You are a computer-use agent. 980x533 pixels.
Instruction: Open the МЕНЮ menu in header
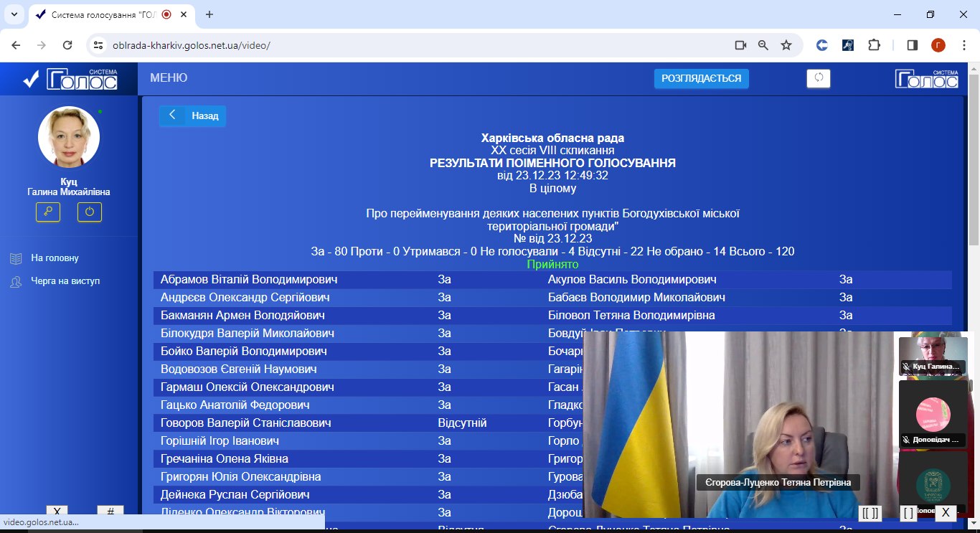pyautogui.click(x=169, y=78)
